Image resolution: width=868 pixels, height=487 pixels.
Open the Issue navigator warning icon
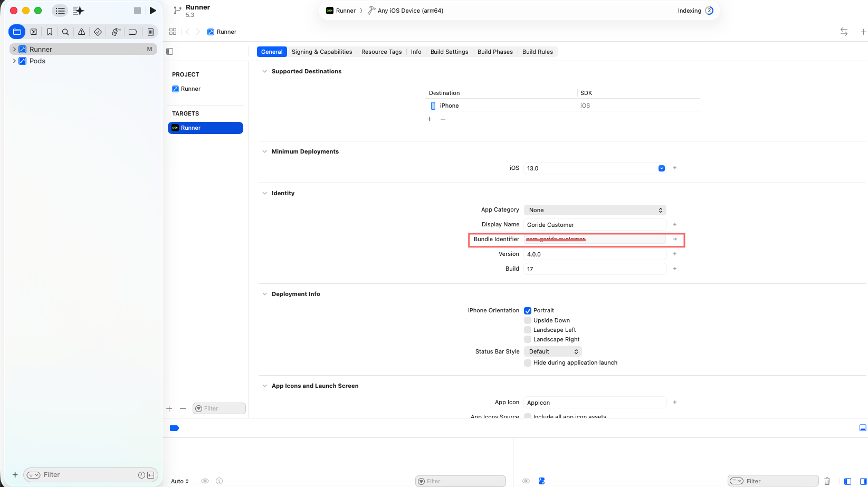point(82,32)
